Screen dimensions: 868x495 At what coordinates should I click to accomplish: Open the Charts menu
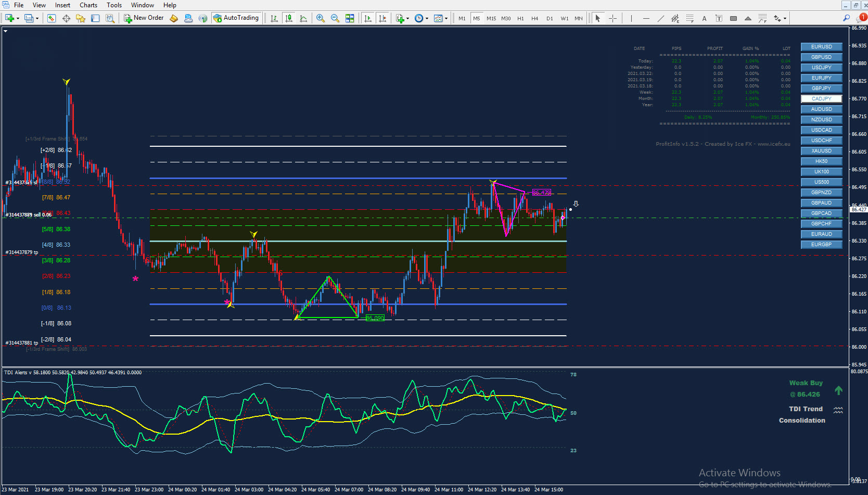click(x=88, y=5)
